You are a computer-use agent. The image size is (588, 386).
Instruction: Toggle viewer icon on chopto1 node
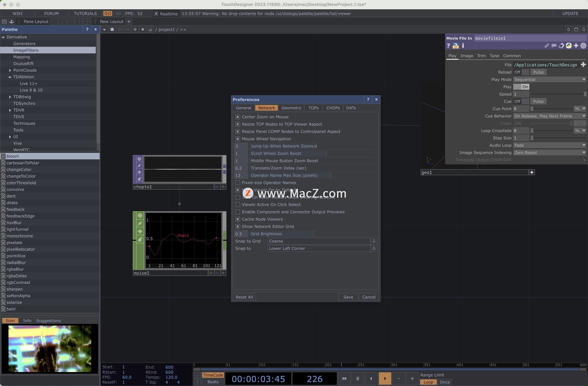point(139,159)
